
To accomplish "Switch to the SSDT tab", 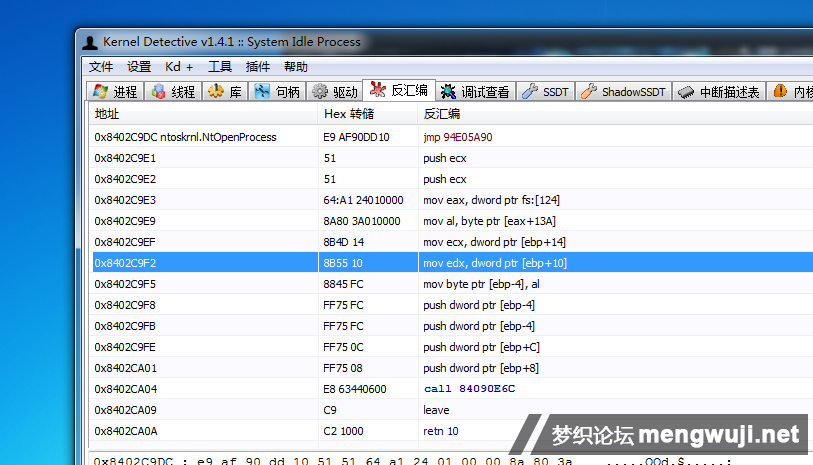I will click(x=545, y=92).
